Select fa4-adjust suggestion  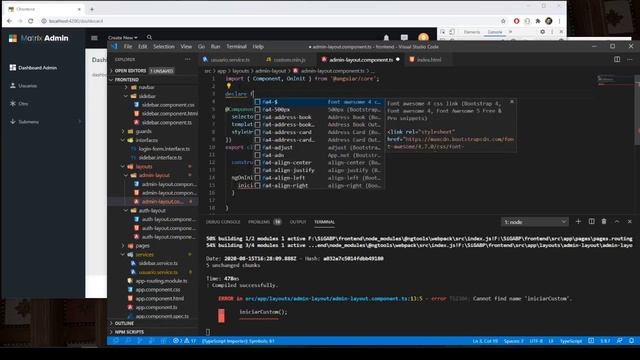pyautogui.click(x=318, y=147)
